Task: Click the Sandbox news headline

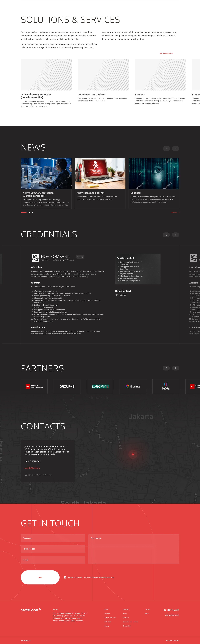Action: 136,193
